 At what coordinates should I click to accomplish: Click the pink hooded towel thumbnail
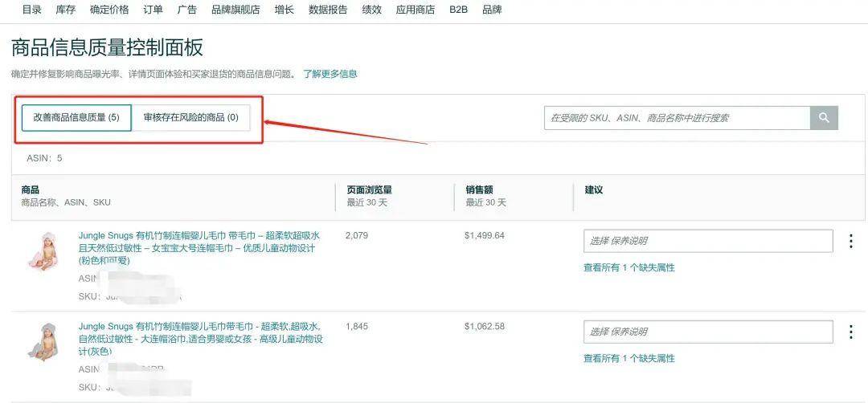tap(42, 250)
